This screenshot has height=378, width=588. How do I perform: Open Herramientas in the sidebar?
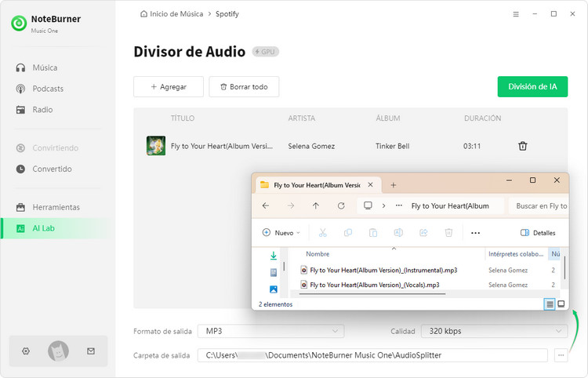coord(48,207)
